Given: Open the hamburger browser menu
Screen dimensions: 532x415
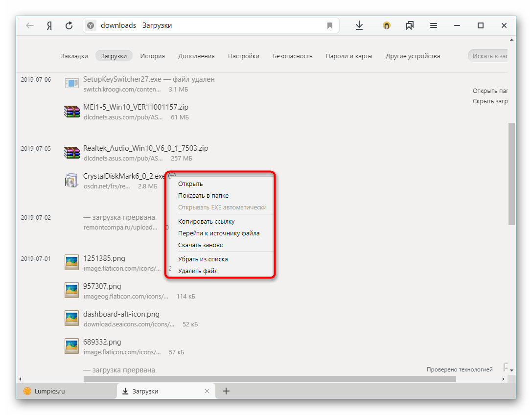Looking at the screenshot, I should (434, 25).
